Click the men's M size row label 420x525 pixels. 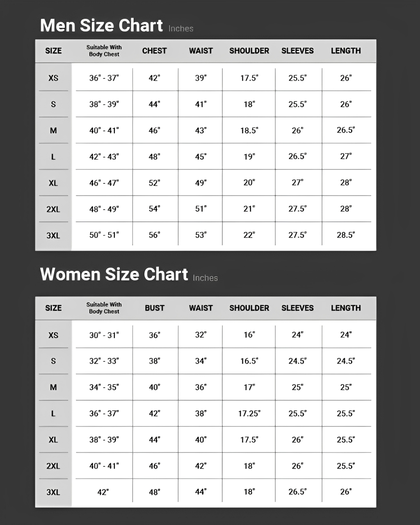53,130
